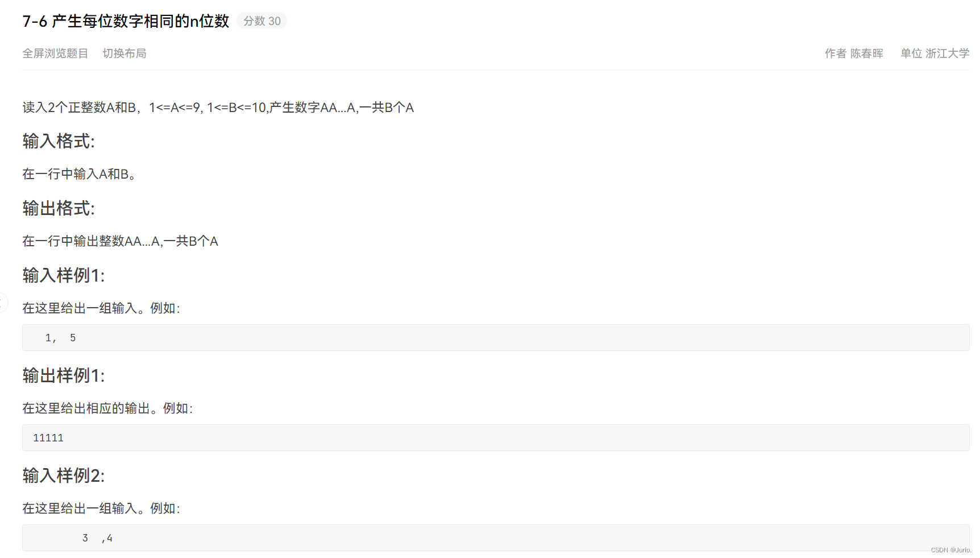Click the sample input box containing 3 ,4
Screen dimensions: 980x558
click(496, 538)
